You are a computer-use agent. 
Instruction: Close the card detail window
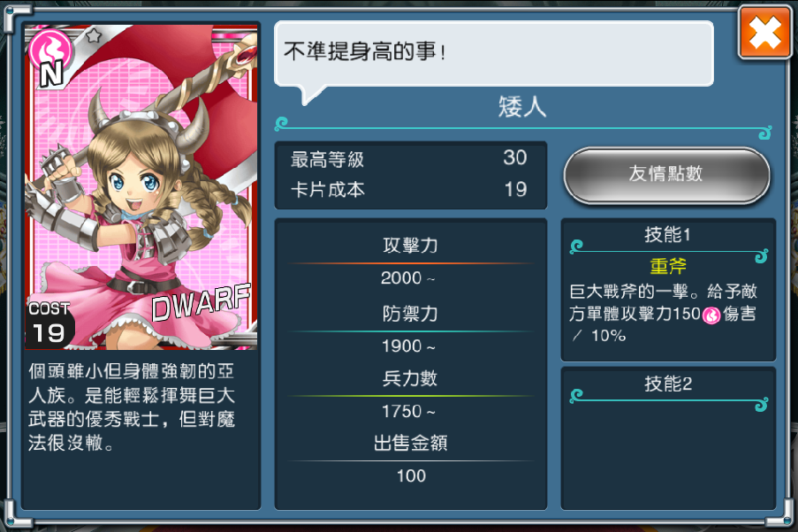pyautogui.click(x=764, y=33)
